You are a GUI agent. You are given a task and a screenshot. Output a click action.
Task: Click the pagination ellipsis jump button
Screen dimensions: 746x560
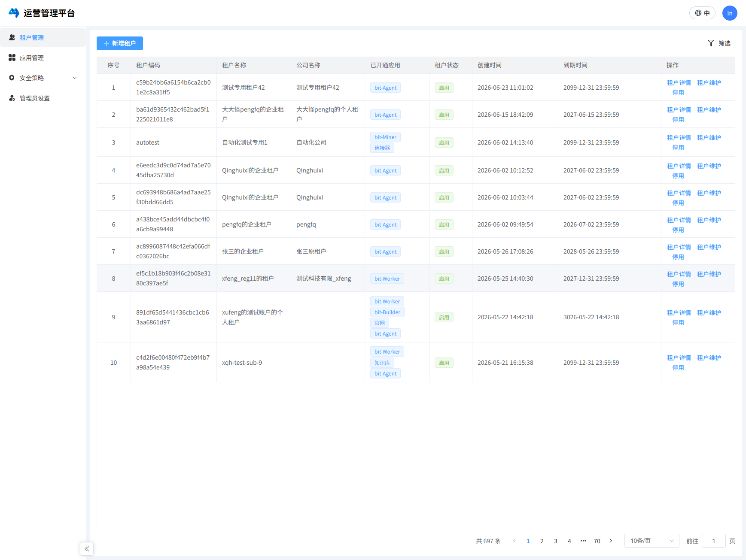pyautogui.click(x=583, y=541)
